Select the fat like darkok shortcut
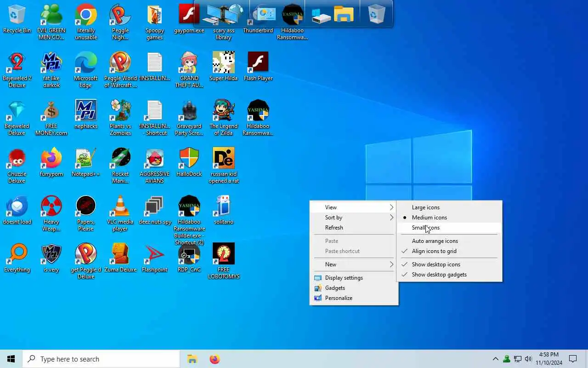The height and width of the screenshot is (368, 588). click(51, 70)
